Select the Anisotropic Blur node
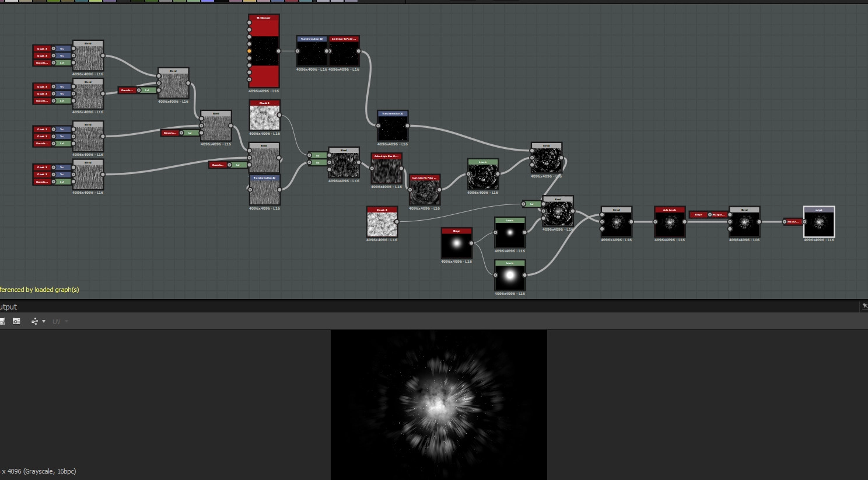 pos(386,169)
